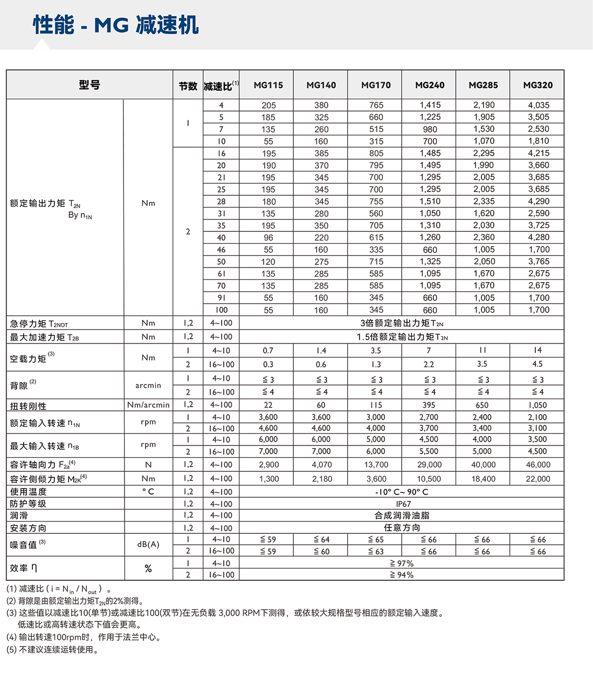Select the MG140 column header

pos(321,85)
